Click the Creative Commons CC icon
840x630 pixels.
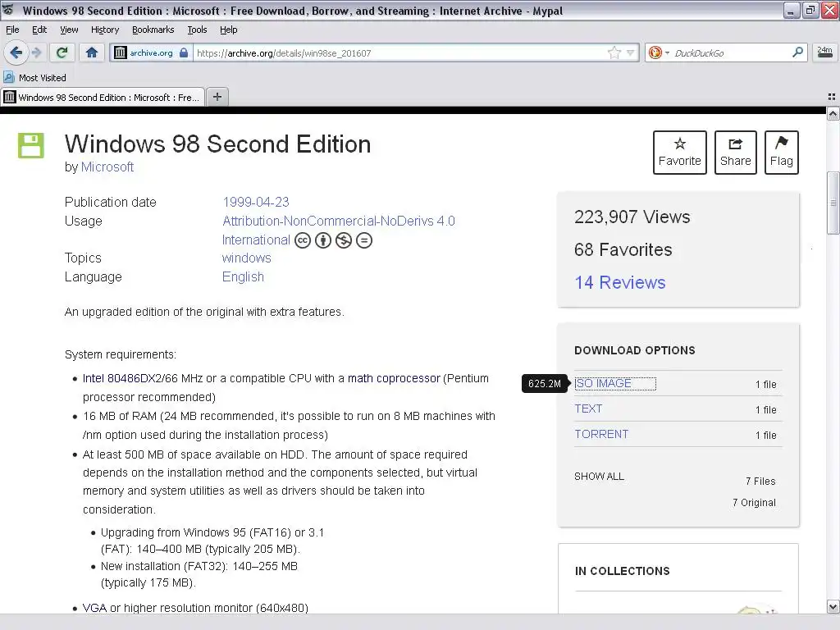point(303,240)
